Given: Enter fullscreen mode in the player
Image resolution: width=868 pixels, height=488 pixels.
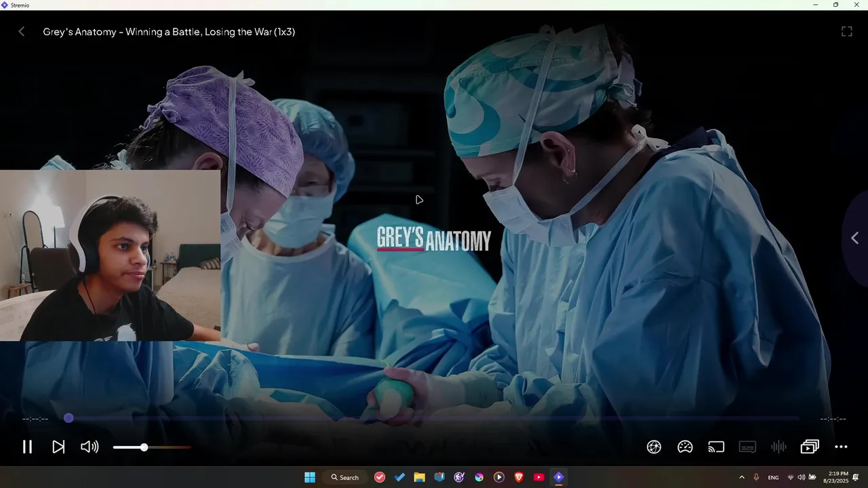Looking at the screenshot, I should point(847,31).
